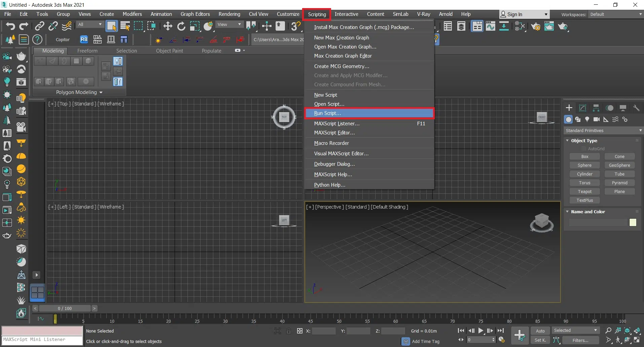Click the Link selection chain icon
644x347 pixels.
pos(40,26)
